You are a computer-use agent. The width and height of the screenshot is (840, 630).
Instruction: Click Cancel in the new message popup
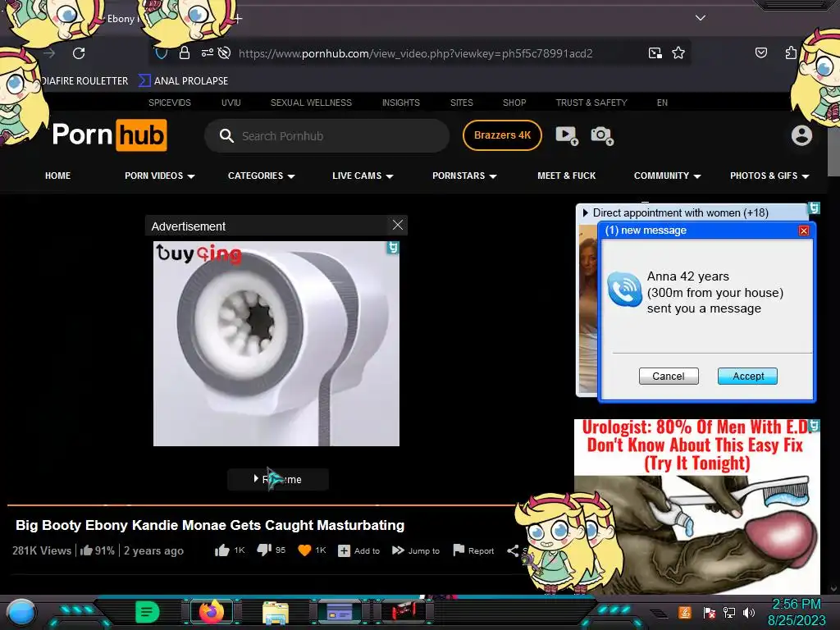(669, 376)
